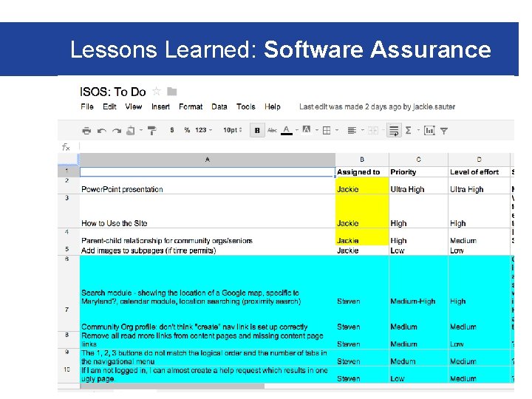
Task: Select 'PowerPoint presentation' cell
Action: tap(208, 185)
